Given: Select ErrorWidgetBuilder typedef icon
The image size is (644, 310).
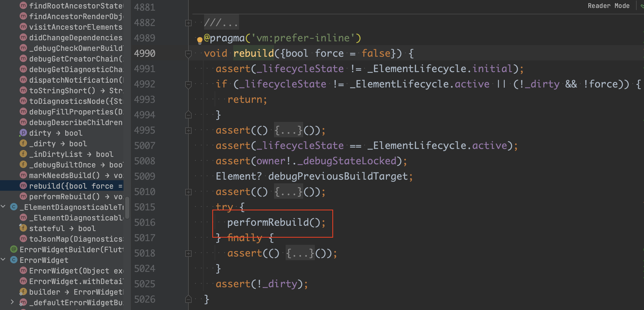Looking at the screenshot, I should click(x=14, y=249).
